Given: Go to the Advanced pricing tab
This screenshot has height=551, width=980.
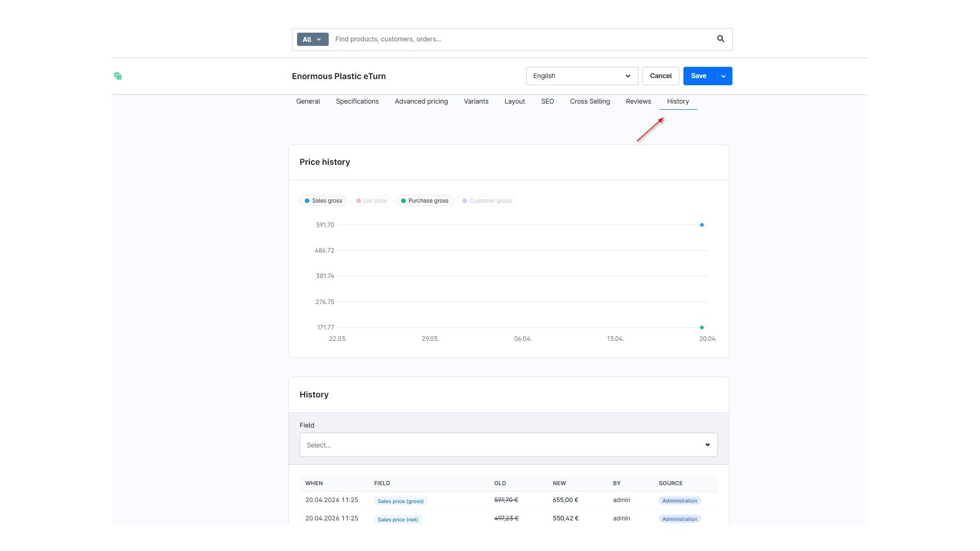Looking at the screenshot, I should tap(421, 102).
